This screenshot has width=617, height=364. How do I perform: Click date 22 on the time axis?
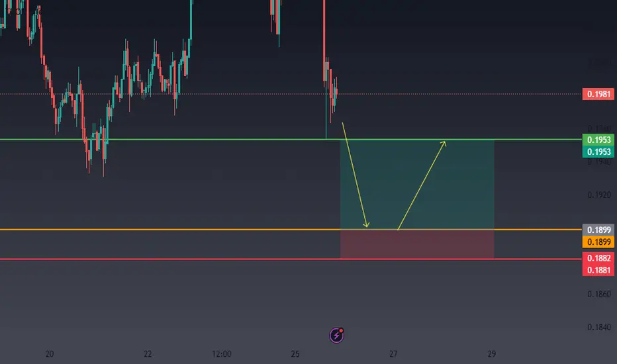(148, 354)
